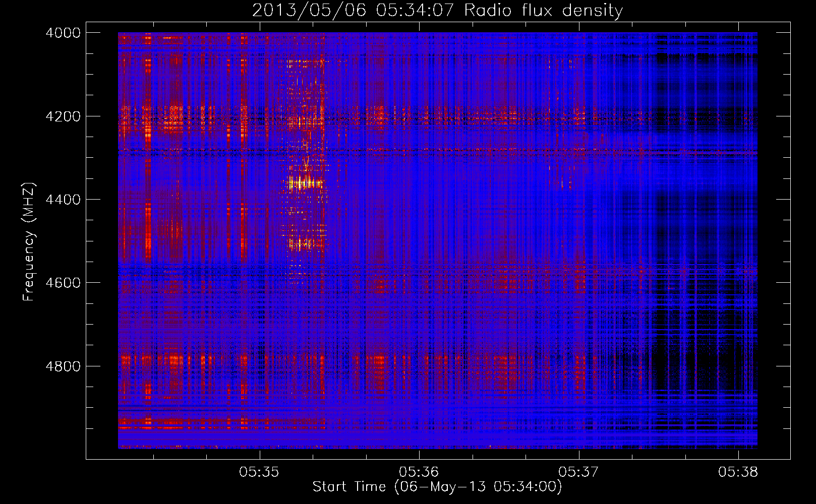The height and width of the screenshot is (504, 816).
Task: Click the bright yellow burst near 4360 MHz
Action: 305,183
